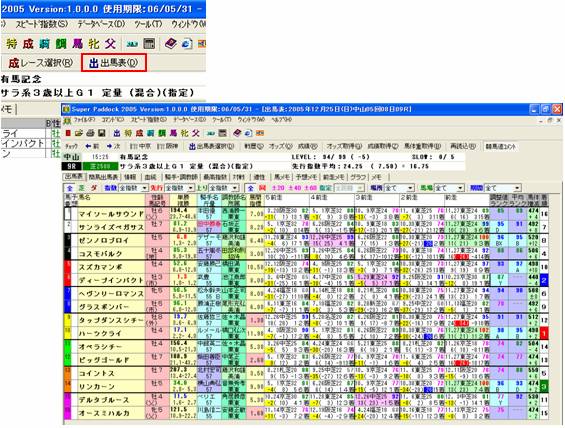The image size is (565, 428).
Task: Open the 期間 dropdown showing 全て
Action: click(503, 188)
